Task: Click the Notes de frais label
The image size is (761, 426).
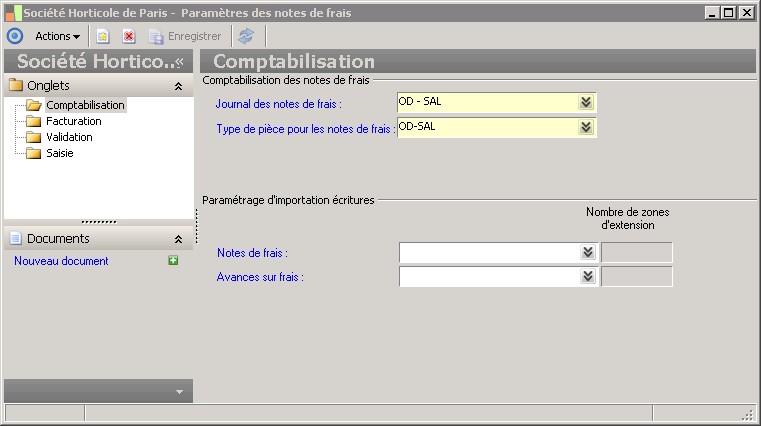Action: tap(252, 253)
